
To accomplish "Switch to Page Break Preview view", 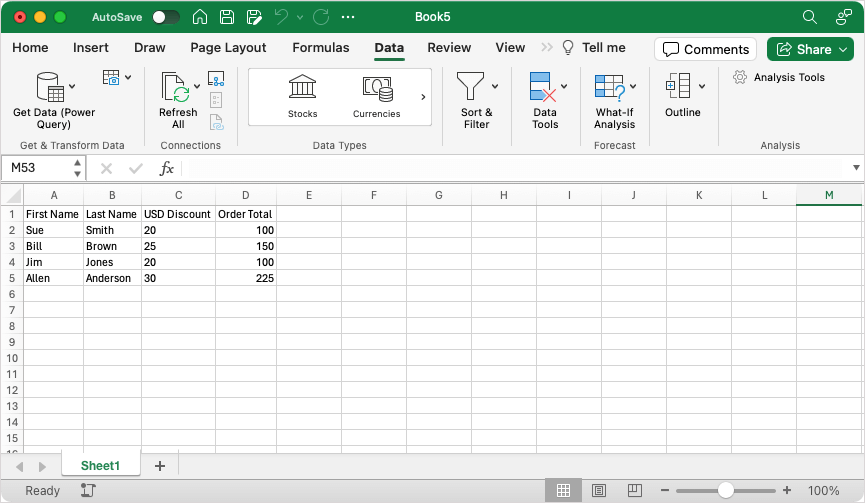I will 634,490.
